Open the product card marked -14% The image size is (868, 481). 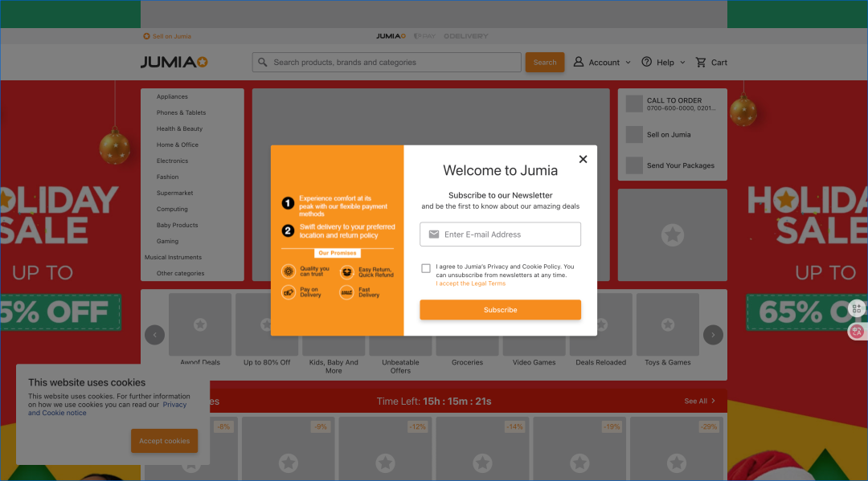click(x=482, y=448)
